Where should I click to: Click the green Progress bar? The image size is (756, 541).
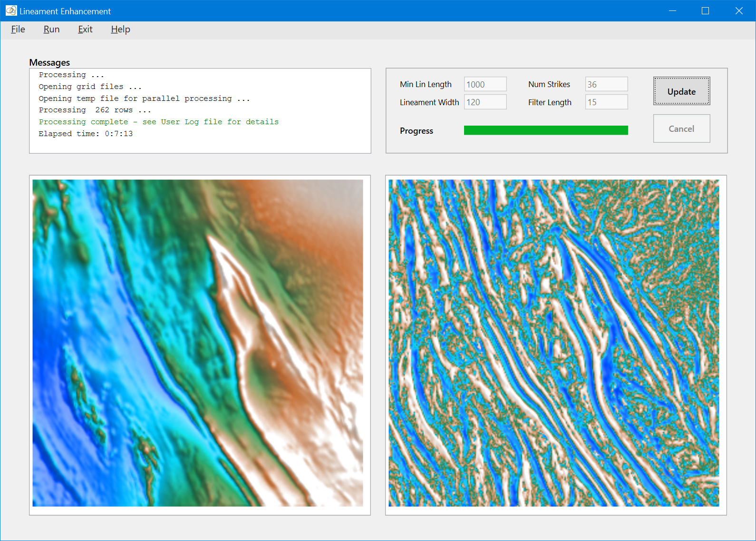click(546, 130)
